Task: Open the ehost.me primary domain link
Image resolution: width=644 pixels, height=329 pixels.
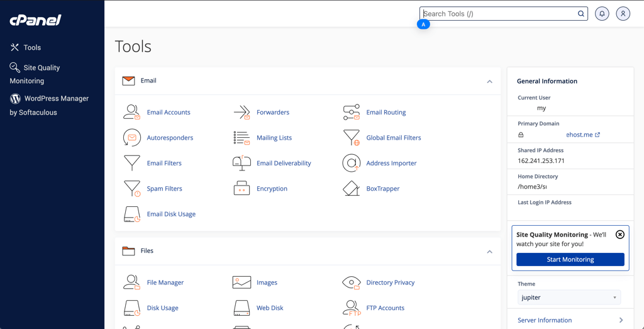Action: pyautogui.click(x=583, y=135)
